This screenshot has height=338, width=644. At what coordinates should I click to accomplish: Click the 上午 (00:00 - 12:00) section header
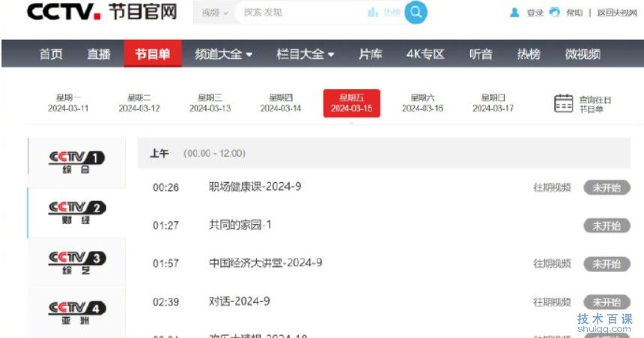click(383, 154)
